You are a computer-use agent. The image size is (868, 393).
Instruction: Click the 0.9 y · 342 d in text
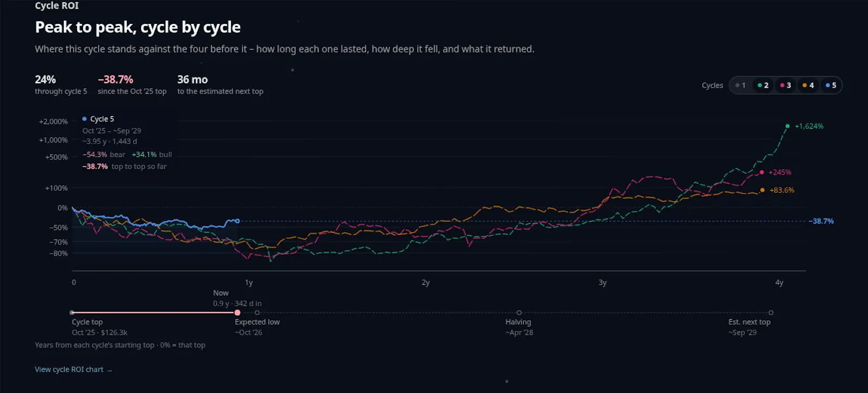(237, 304)
